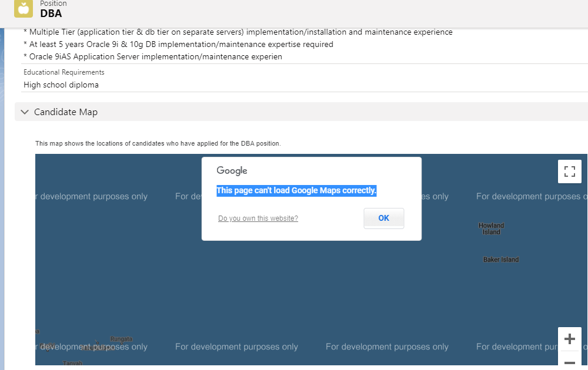The height and width of the screenshot is (370, 588).
Task: Click the DBA position title
Action: [x=51, y=14]
